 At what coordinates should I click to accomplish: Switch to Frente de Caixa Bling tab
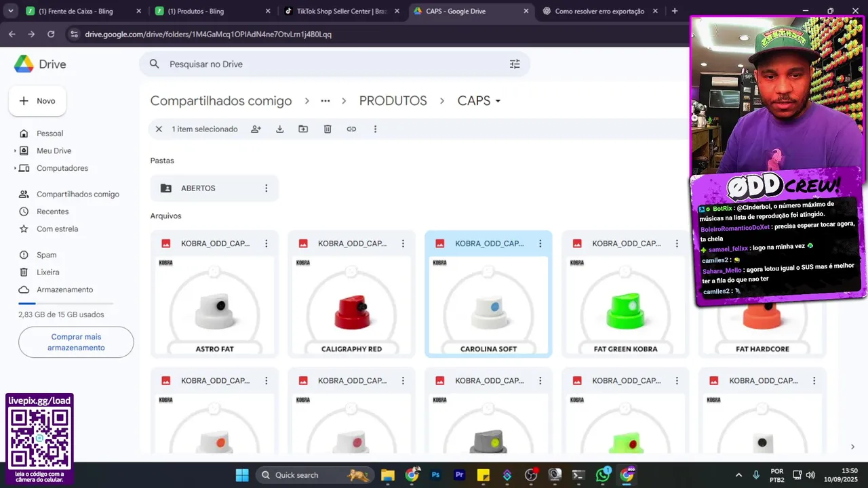tap(83, 11)
